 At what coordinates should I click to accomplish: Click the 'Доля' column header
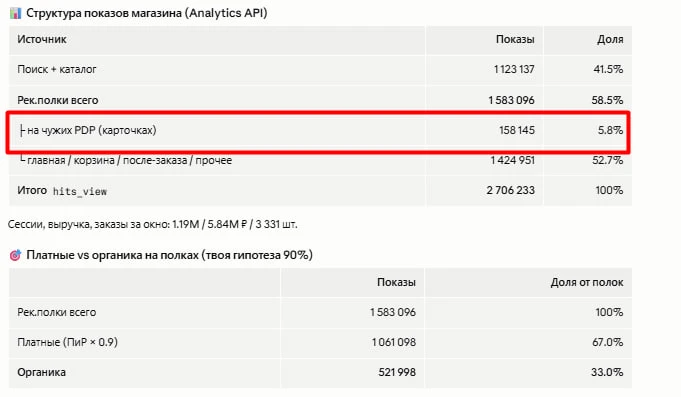tap(610, 39)
